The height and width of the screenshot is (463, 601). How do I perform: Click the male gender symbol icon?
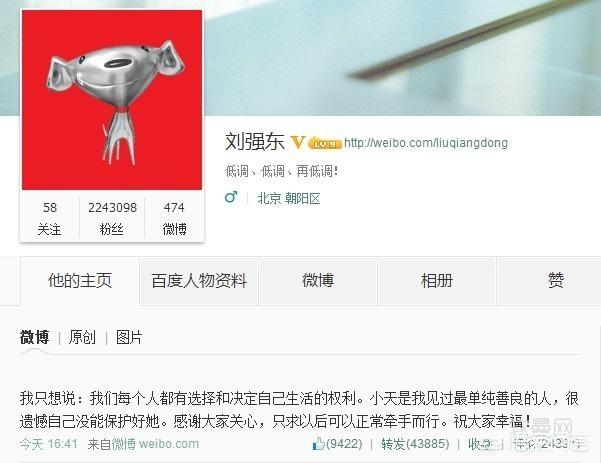pyautogui.click(x=231, y=197)
